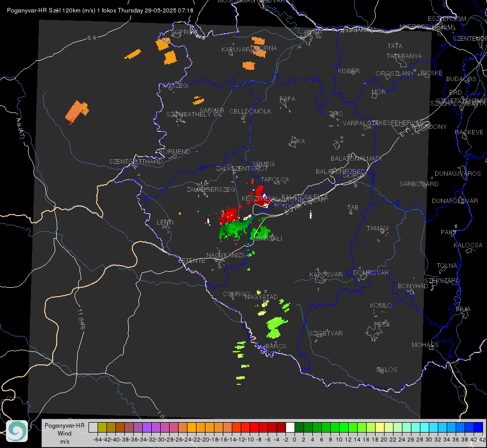This screenshot has height=448, width=487.
Task: Select the DOMBÓVÁR city label
Action: tap(371, 273)
